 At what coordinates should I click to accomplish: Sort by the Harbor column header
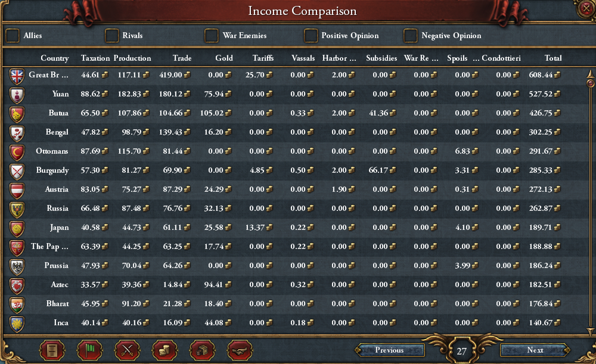click(x=339, y=58)
